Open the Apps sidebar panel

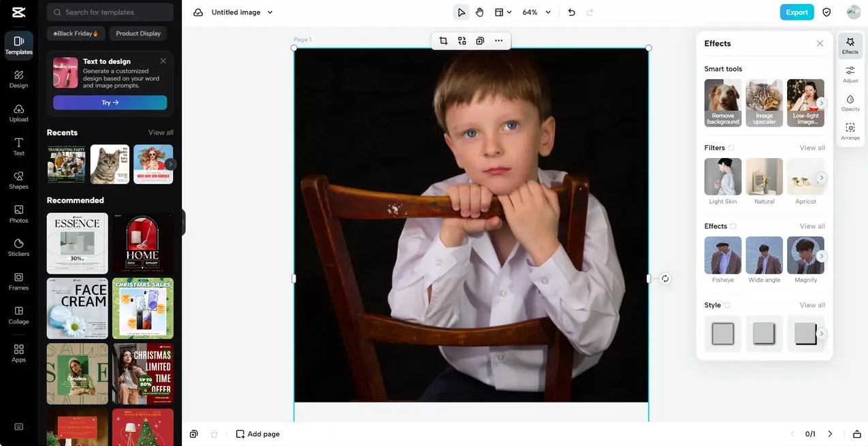[x=18, y=353]
